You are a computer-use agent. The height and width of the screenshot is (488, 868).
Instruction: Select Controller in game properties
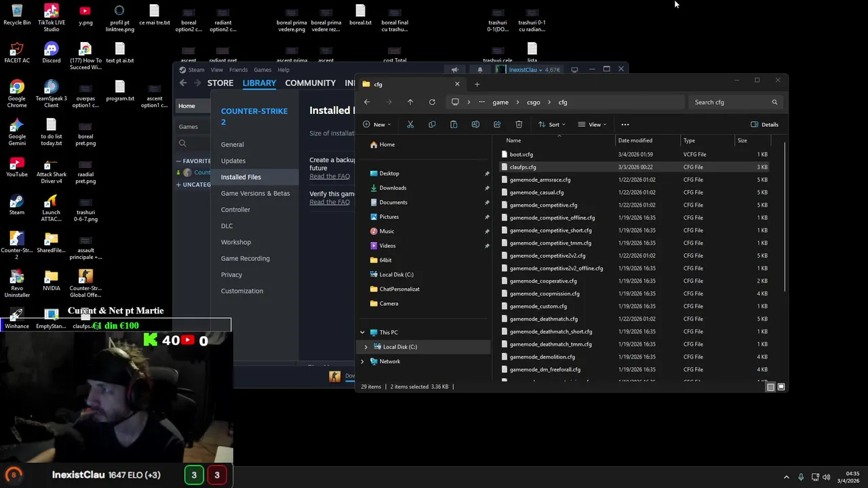(x=235, y=209)
